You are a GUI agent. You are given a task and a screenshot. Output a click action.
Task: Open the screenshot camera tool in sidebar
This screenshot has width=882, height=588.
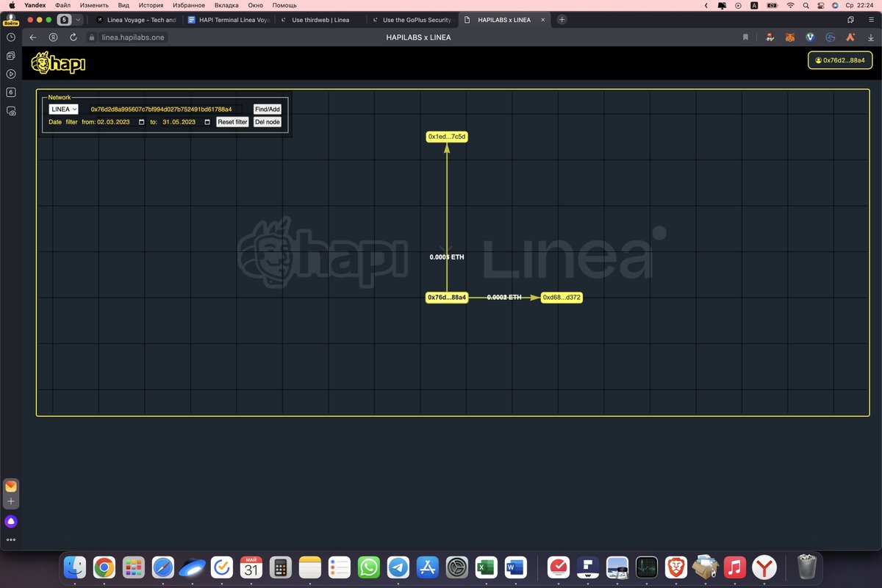coord(11,111)
